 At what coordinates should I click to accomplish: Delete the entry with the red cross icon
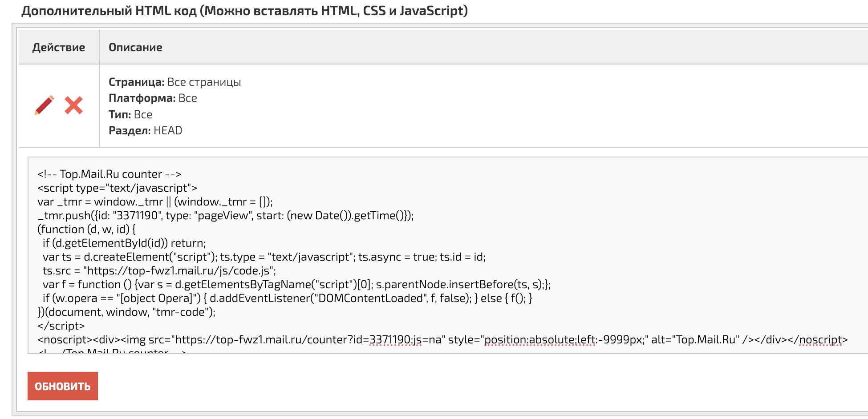click(73, 105)
